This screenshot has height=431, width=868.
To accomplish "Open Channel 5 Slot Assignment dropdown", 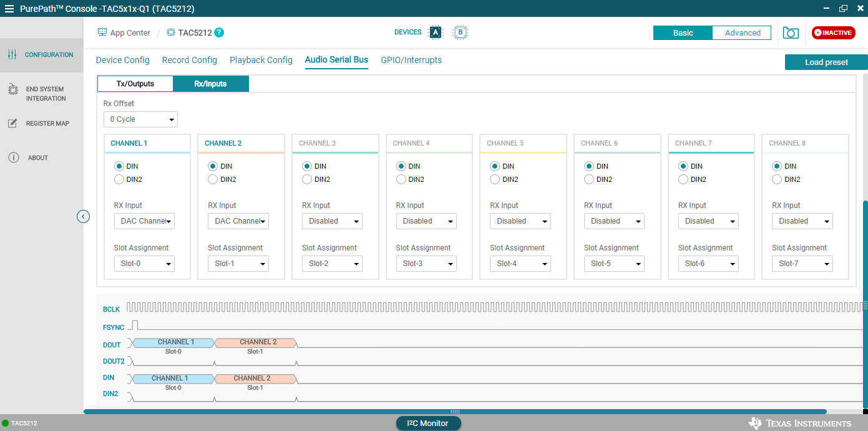I will 520,264.
